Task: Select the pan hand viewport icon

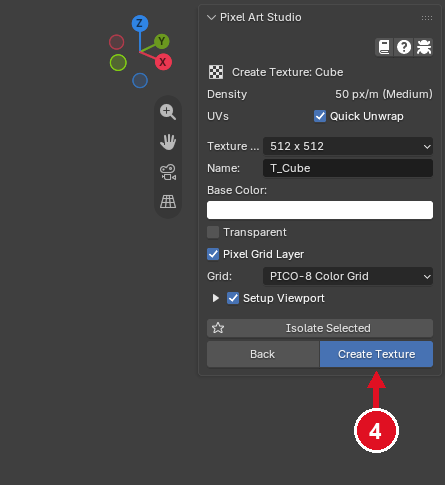Action: point(168,142)
